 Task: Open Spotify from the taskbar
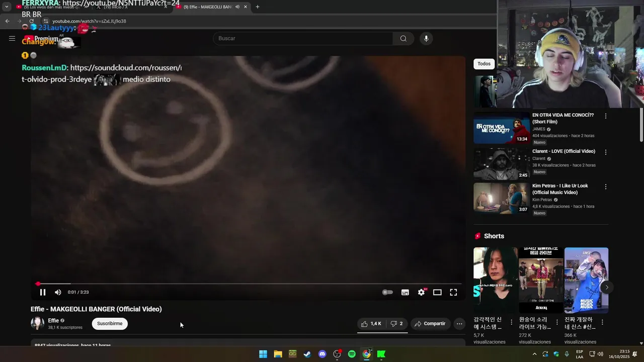click(352, 354)
